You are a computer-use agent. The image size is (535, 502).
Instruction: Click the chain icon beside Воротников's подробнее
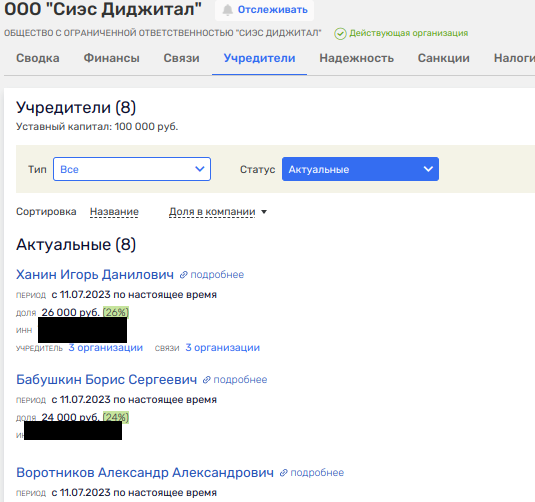pyautogui.click(x=283, y=473)
